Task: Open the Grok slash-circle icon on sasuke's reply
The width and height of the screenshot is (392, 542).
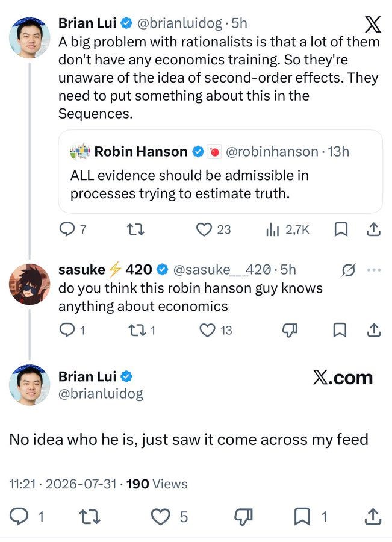Action: 348,270
